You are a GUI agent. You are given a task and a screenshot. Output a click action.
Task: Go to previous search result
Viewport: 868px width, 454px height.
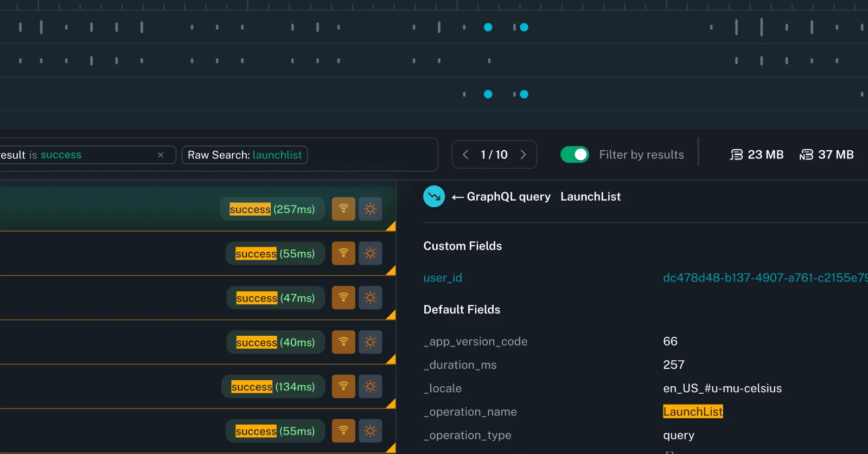click(465, 155)
